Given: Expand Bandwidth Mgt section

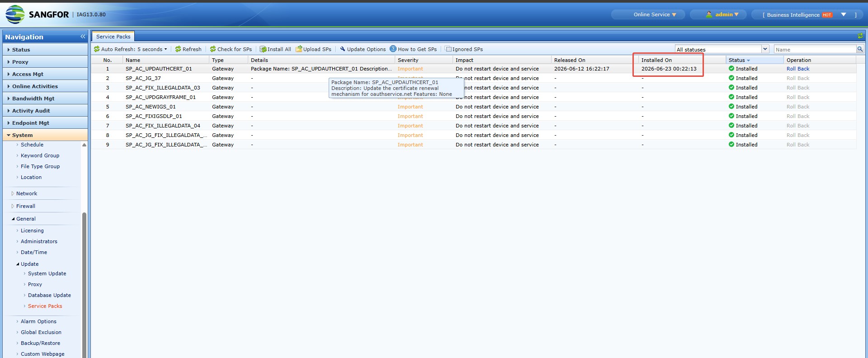Looking at the screenshot, I should click(45, 99).
